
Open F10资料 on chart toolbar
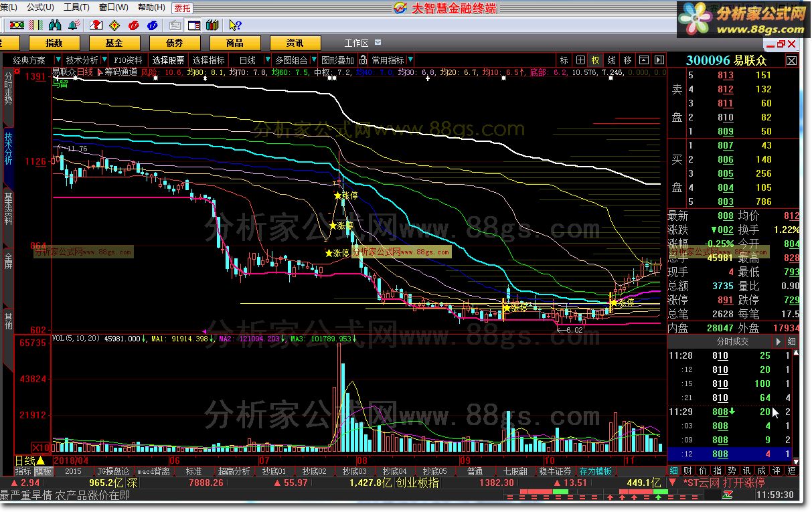coord(129,60)
